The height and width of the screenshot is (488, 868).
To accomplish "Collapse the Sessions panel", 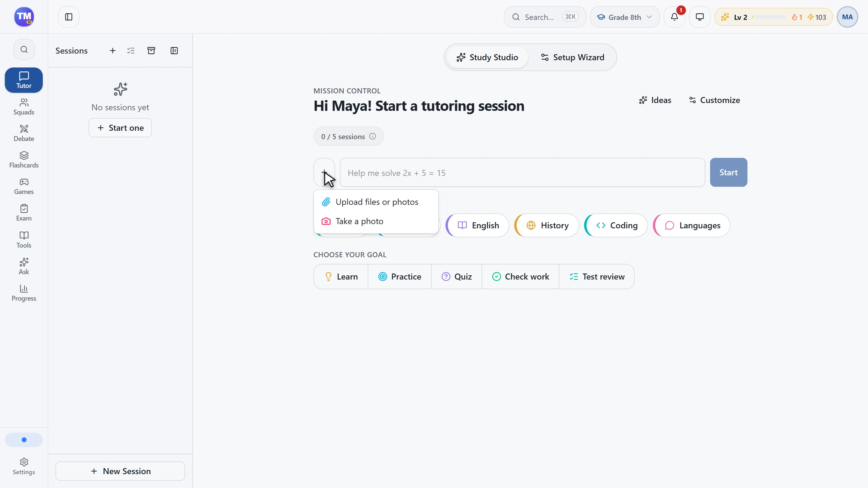I will tap(174, 51).
